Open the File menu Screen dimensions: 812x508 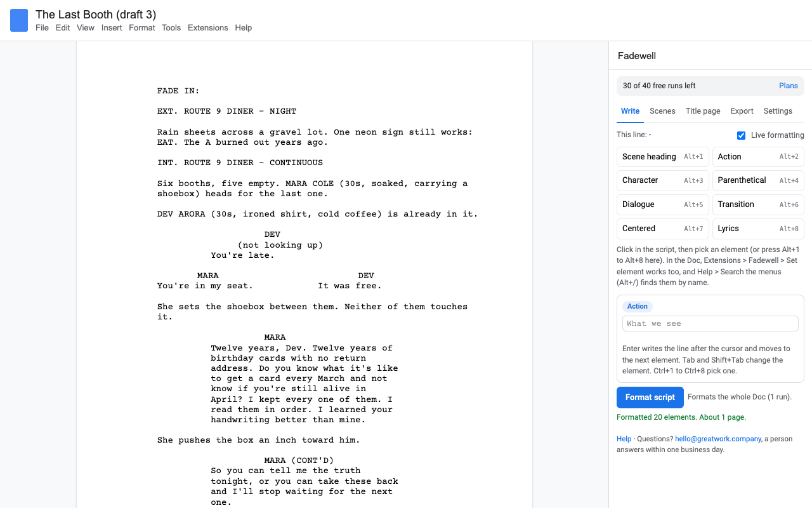tap(42, 28)
